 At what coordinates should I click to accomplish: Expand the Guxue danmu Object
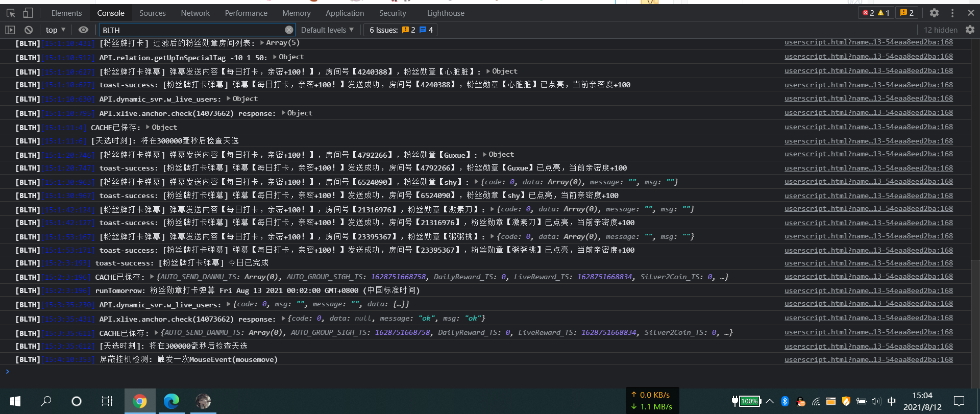(x=498, y=155)
